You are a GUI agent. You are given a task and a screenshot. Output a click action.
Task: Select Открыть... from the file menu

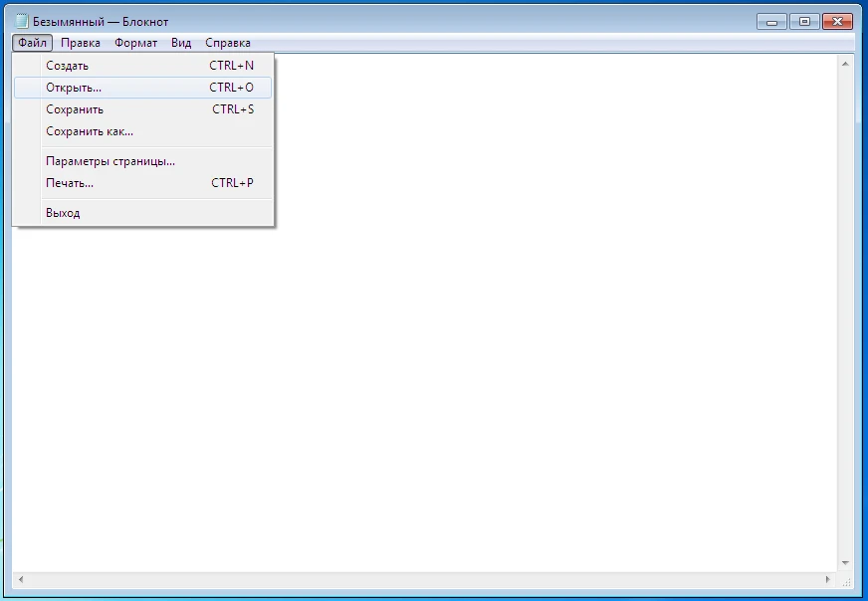click(73, 88)
